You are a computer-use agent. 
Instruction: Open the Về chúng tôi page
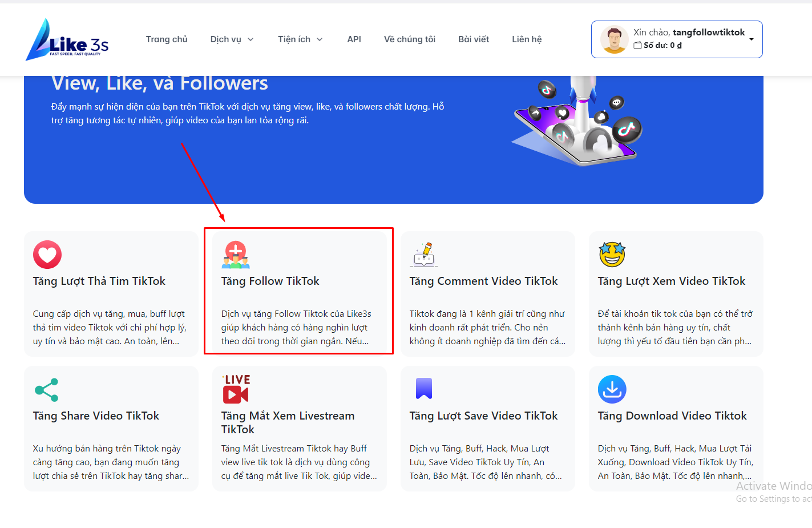[410, 39]
